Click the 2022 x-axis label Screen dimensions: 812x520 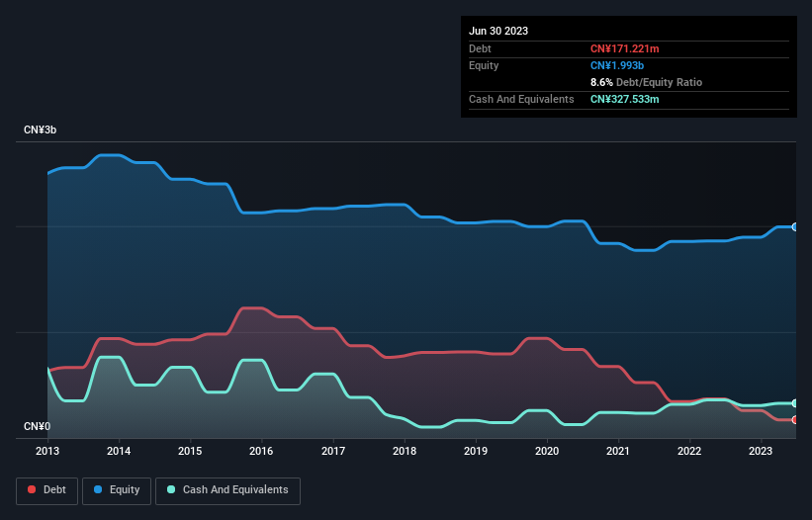tap(689, 451)
